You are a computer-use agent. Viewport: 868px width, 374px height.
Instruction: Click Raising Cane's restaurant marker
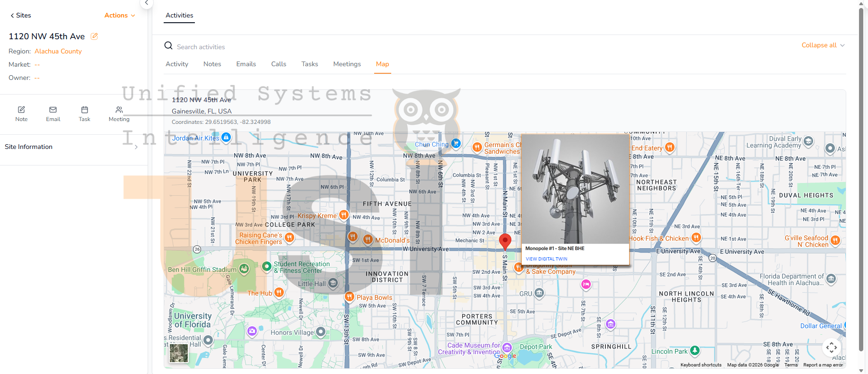(x=289, y=238)
